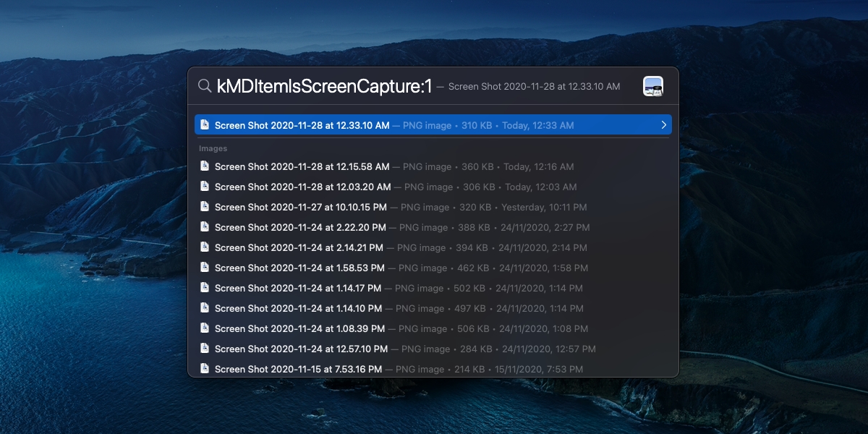This screenshot has width=868, height=434.
Task: Select Screen Shot 2020-11-24 at 1.14.17 PM
Action: (x=433, y=288)
